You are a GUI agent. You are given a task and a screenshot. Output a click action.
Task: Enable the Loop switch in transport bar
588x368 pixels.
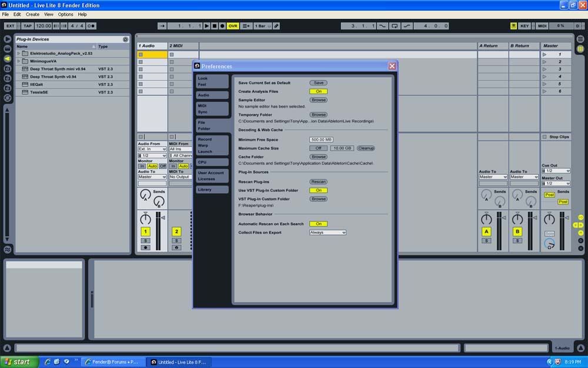(x=395, y=26)
